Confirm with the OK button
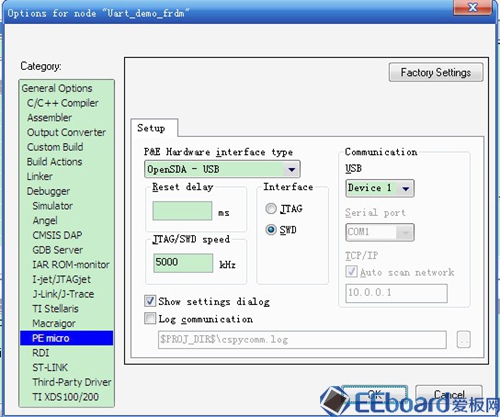Screen dimensions: 500x417 point(375,395)
